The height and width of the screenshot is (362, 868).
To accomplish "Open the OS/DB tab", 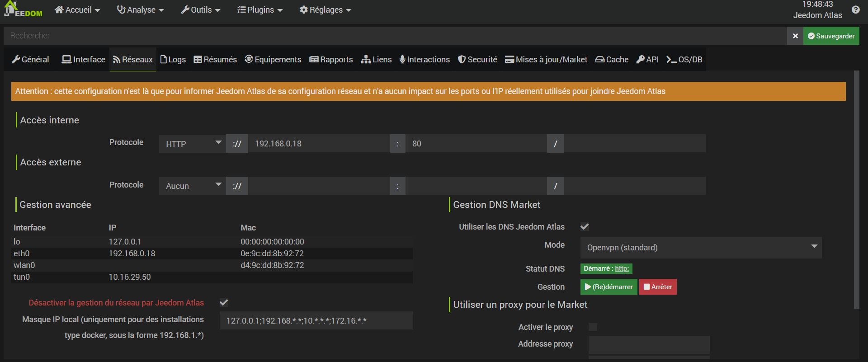I will 684,59.
